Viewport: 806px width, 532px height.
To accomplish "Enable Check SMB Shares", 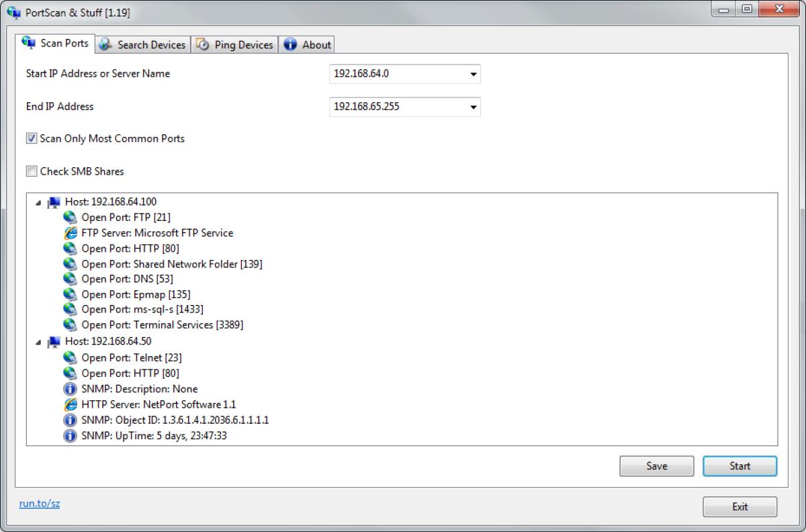I will 31,171.
